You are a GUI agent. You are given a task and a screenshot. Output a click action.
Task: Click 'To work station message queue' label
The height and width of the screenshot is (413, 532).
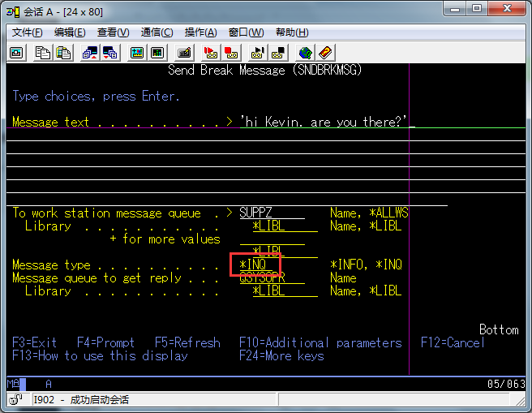106,213
